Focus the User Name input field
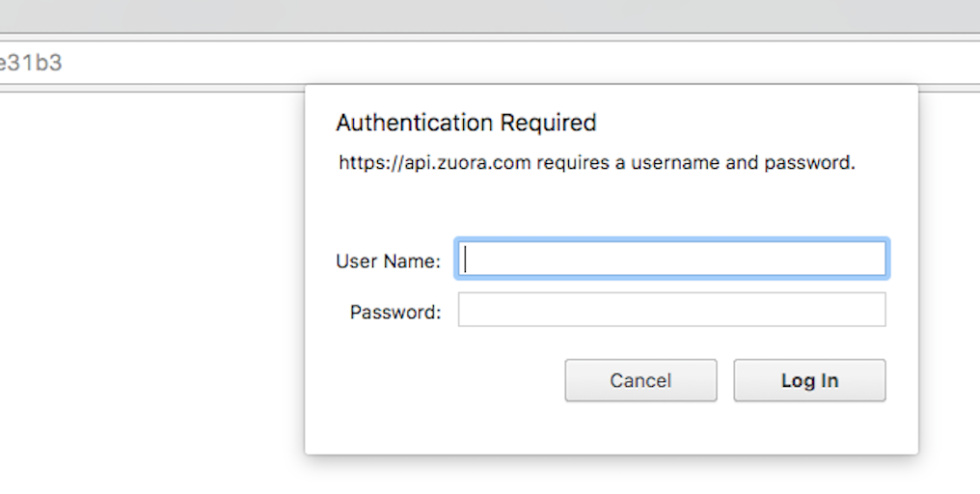The width and height of the screenshot is (980, 494). tap(671, 259)
